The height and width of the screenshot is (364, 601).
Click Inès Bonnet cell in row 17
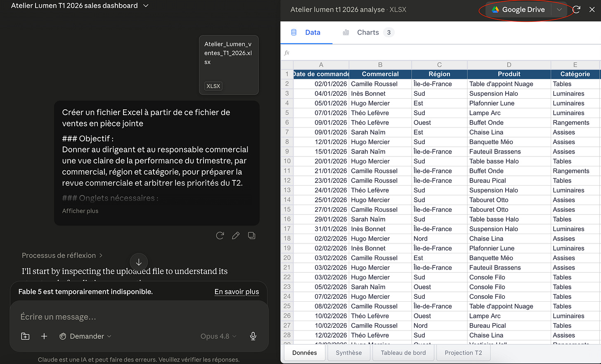pyautogui.click(x=380, y=229)
